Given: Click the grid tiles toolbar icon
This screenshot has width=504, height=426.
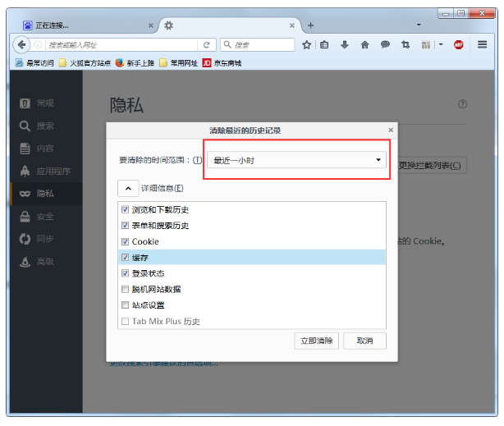Looking at the screenshot, I should [x=426, y=44].
